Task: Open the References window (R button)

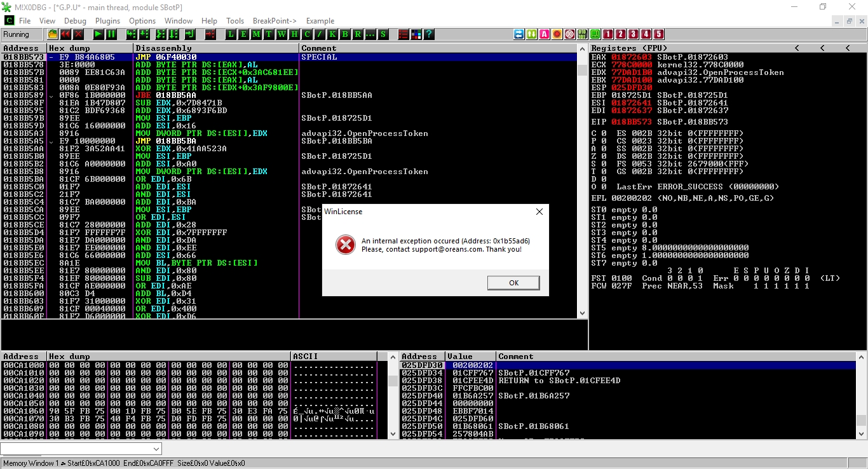Action: tap(358, 34)
